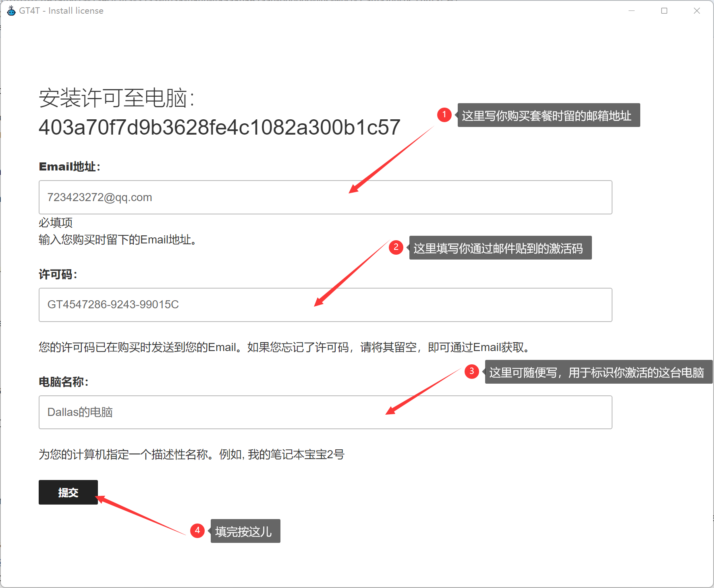Click the 填完按这儿 callout label
The width and height of the screenshot is (714, 588).
tap(245, 531)
